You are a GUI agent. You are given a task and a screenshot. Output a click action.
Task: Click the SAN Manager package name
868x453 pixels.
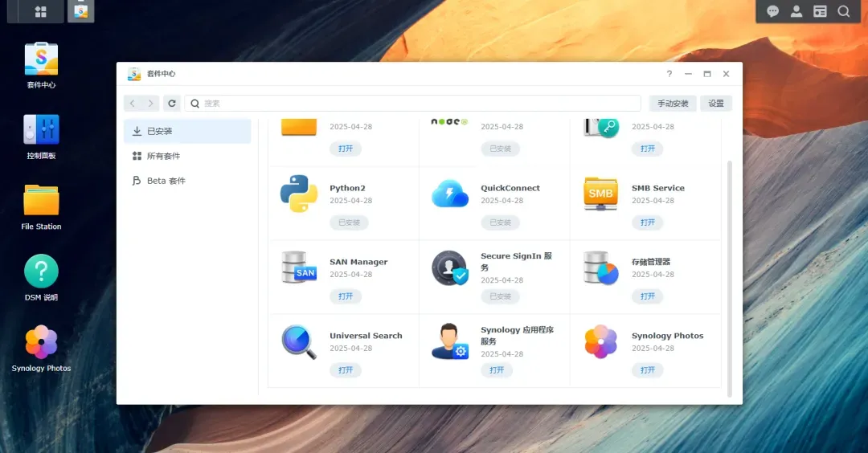pyautogui.click(x=358, y=262)
